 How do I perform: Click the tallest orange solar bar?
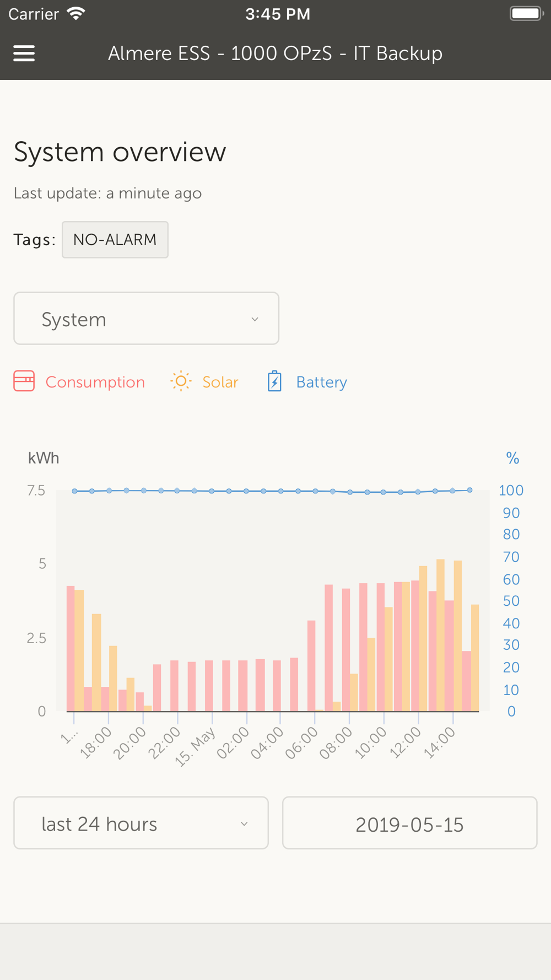pos(440,634)
